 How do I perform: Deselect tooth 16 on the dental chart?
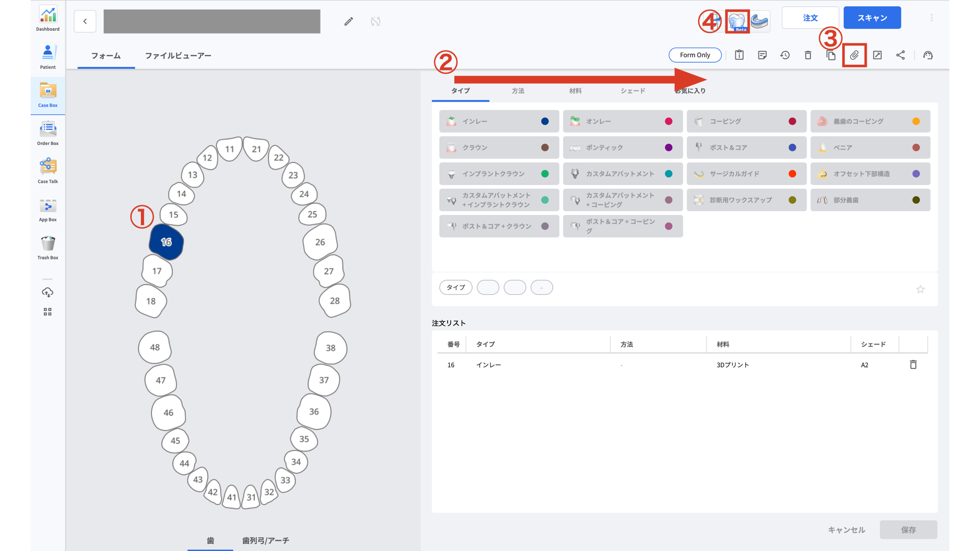[165, 243]
